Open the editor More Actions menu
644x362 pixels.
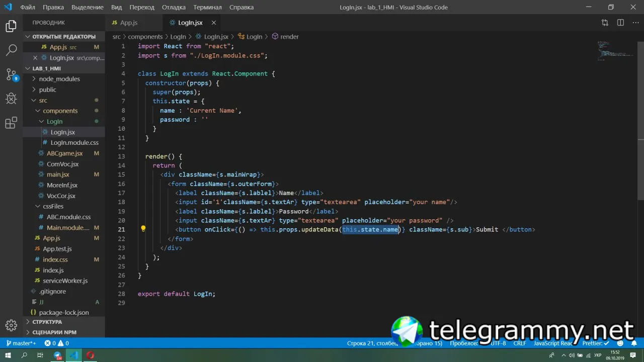pos(635,23)
